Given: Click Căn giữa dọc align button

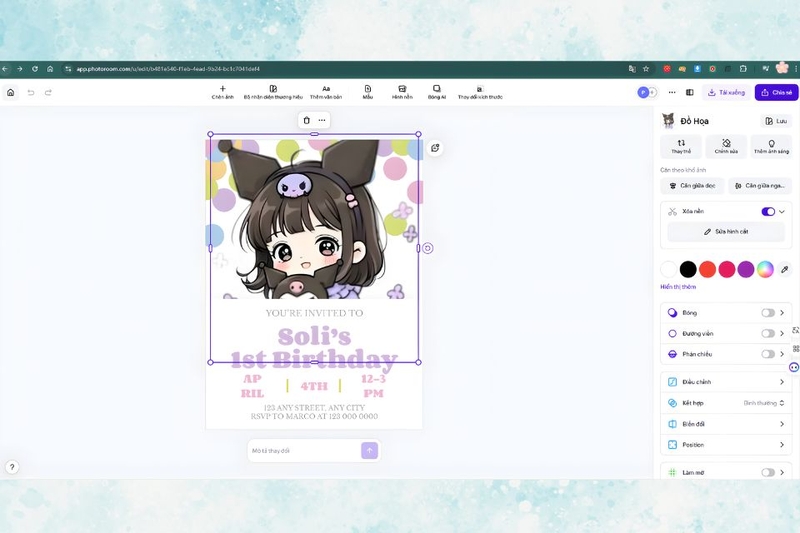Looking at the screenshot, I should 692,186.
